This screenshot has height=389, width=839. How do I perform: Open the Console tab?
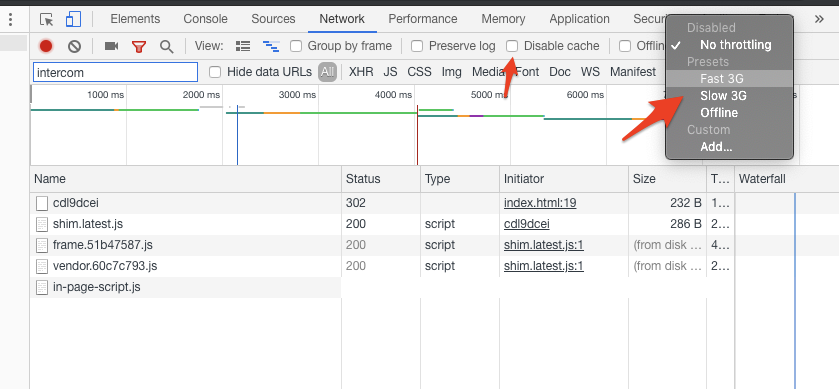(x=205, y=19)
